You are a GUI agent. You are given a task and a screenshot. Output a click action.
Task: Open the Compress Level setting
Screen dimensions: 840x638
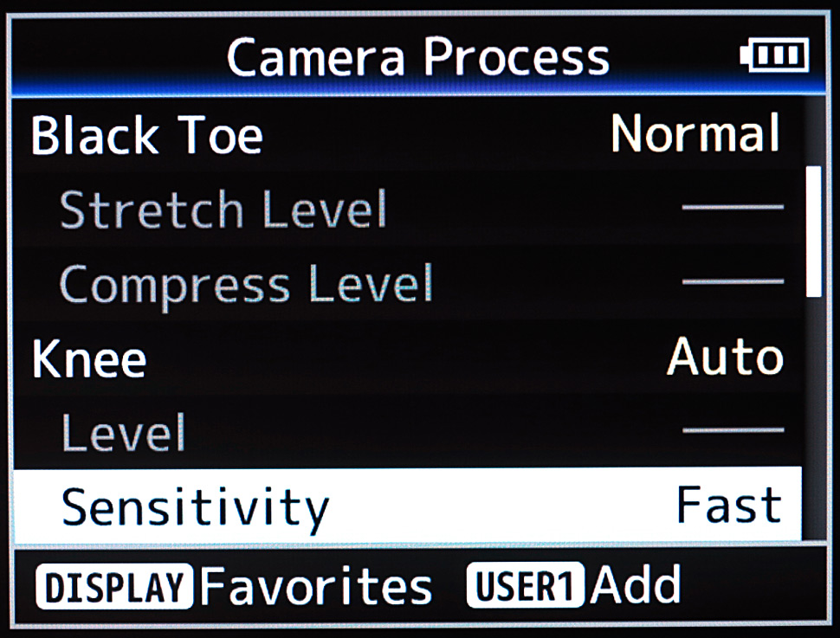[246, 283]
